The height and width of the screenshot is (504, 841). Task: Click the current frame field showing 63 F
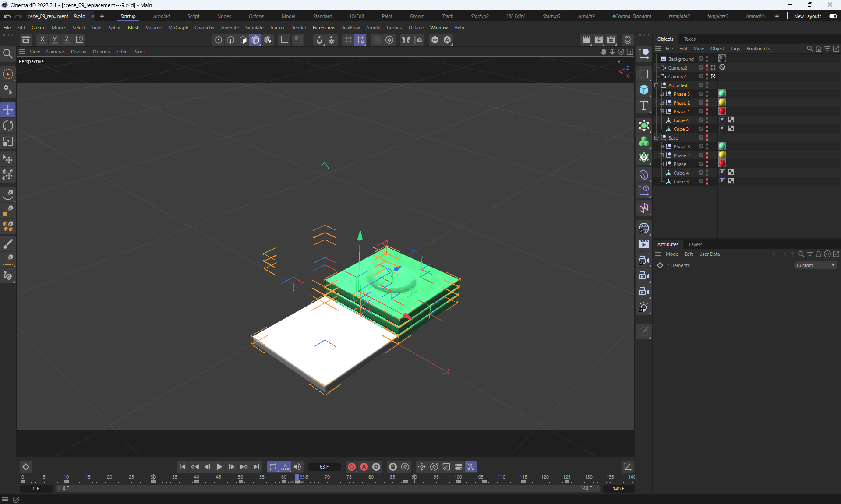coord(324,467)
